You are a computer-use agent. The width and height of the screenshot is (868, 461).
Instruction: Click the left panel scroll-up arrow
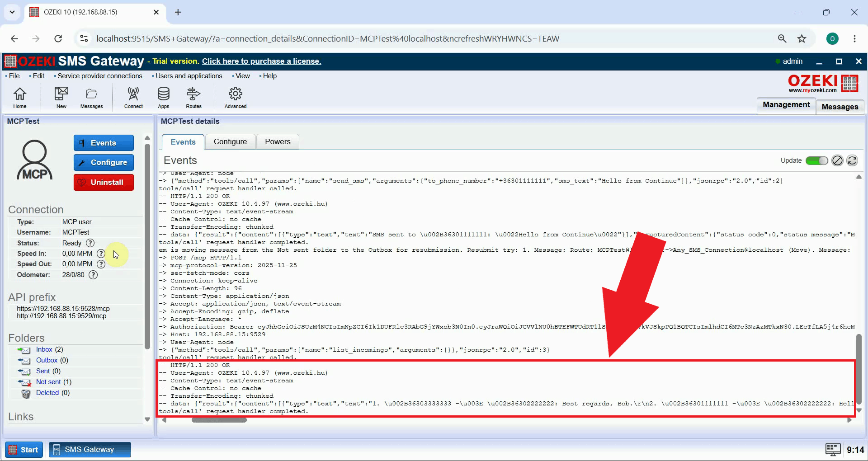(147, 138)
